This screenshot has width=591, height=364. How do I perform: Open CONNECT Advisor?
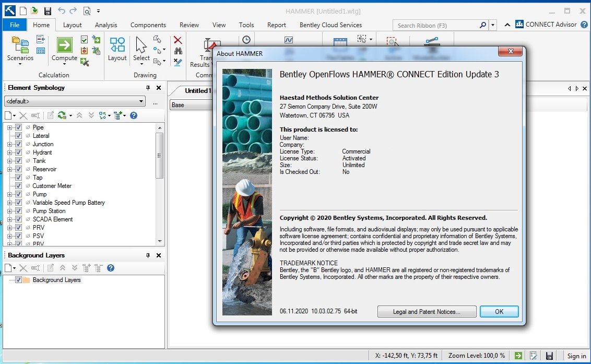[546, 25]
